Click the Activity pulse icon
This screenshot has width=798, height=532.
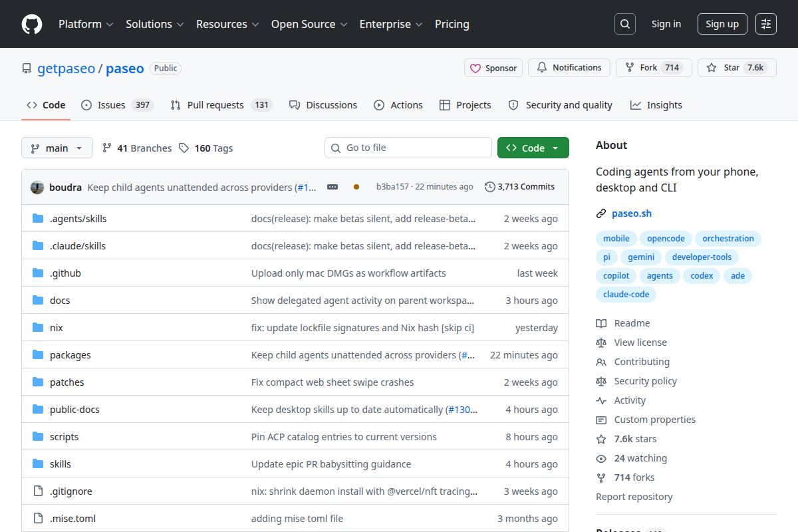(x=601, y=400)
